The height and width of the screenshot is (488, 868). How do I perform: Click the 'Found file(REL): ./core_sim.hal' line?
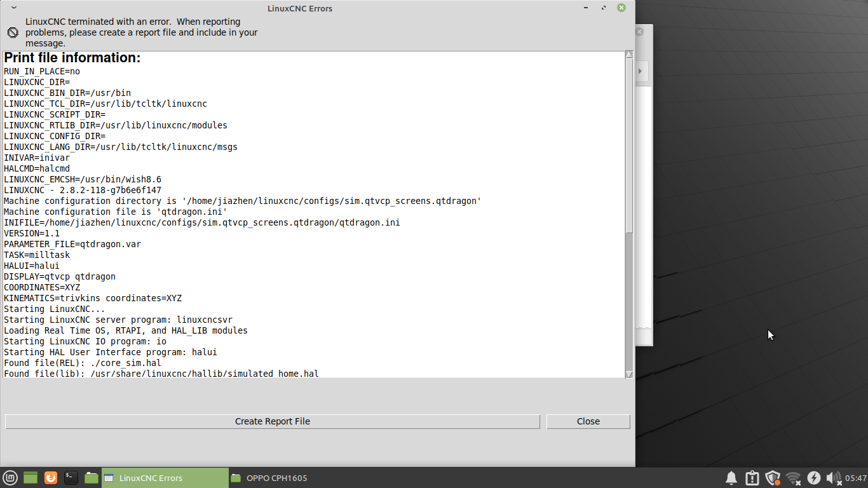[83, 363]
